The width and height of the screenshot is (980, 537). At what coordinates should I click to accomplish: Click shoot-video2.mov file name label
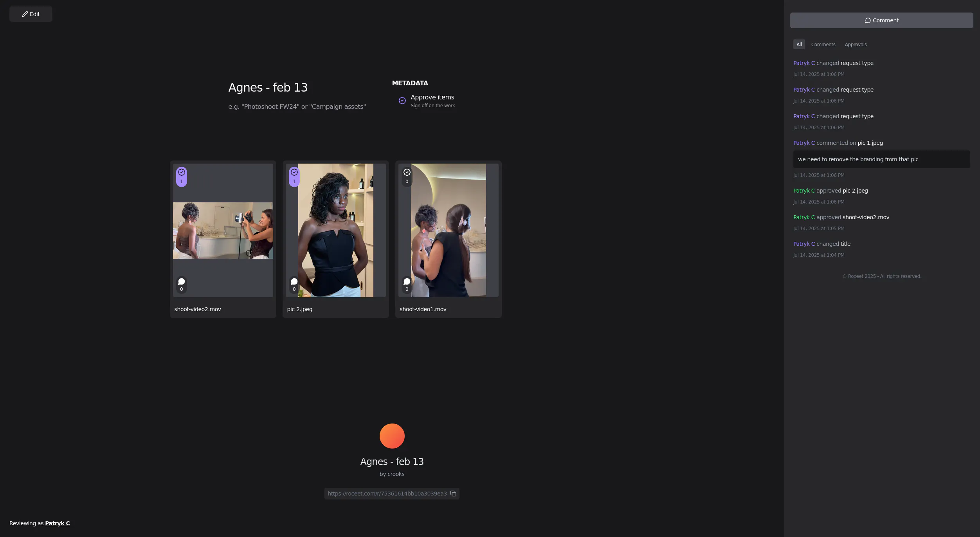[x=198, y=309]
